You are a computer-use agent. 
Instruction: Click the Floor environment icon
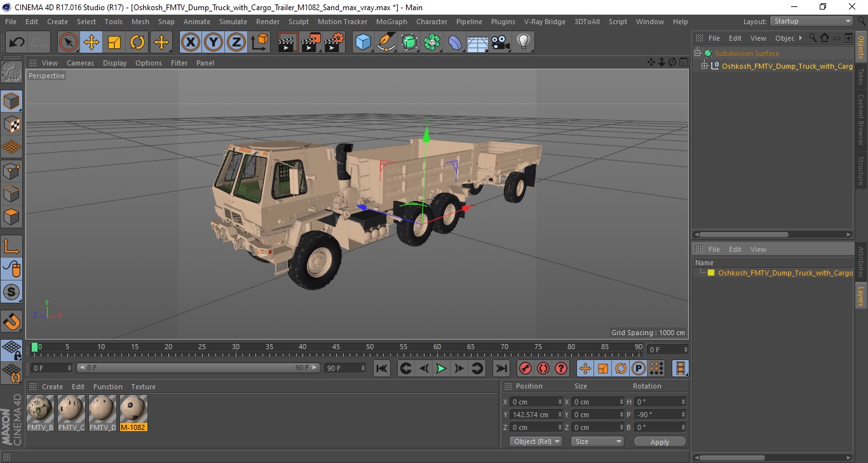coord(478,43)
